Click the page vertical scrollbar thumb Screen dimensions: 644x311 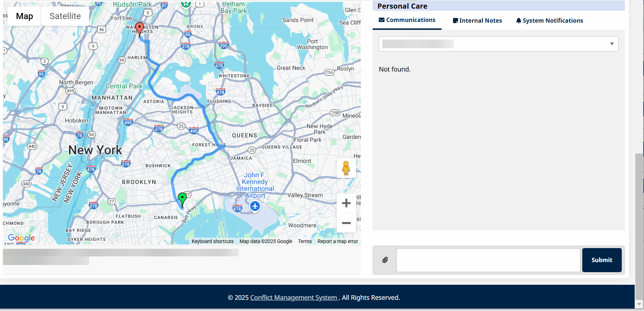coord(639,227)
